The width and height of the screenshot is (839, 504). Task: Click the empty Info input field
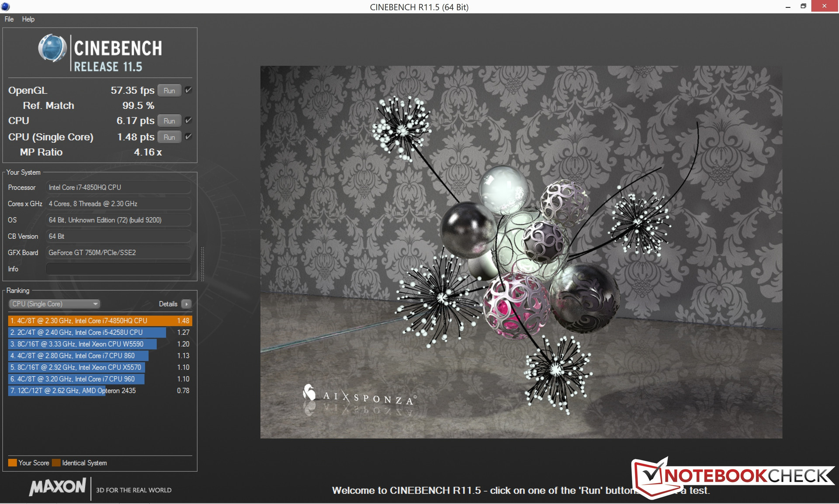click(x=118, y=269)
